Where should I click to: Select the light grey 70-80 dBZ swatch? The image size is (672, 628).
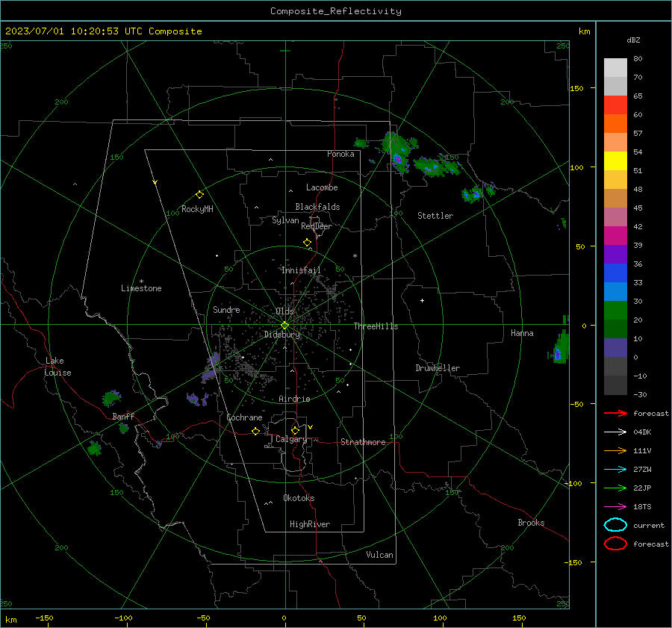(615, 68)
